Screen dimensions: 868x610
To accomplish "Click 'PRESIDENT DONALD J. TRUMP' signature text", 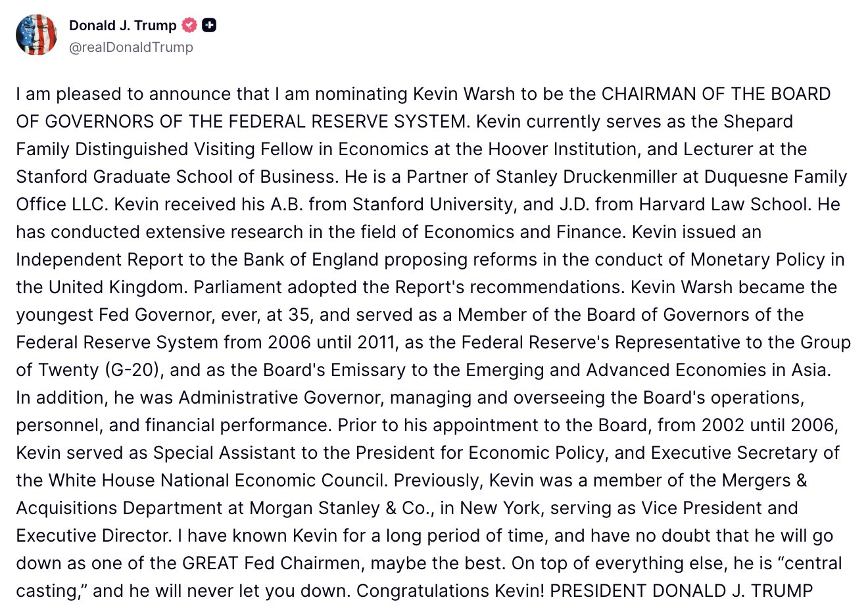I will coord(681,591).
